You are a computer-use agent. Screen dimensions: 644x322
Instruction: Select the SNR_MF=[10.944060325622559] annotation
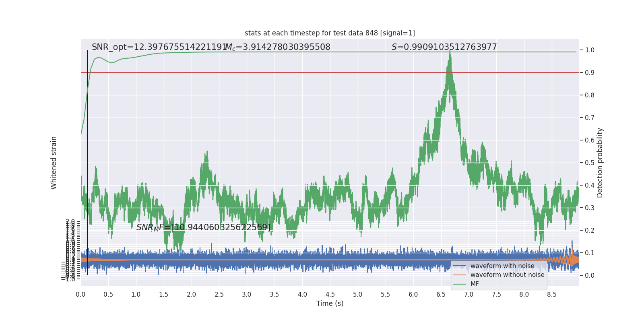click(204, 227)
